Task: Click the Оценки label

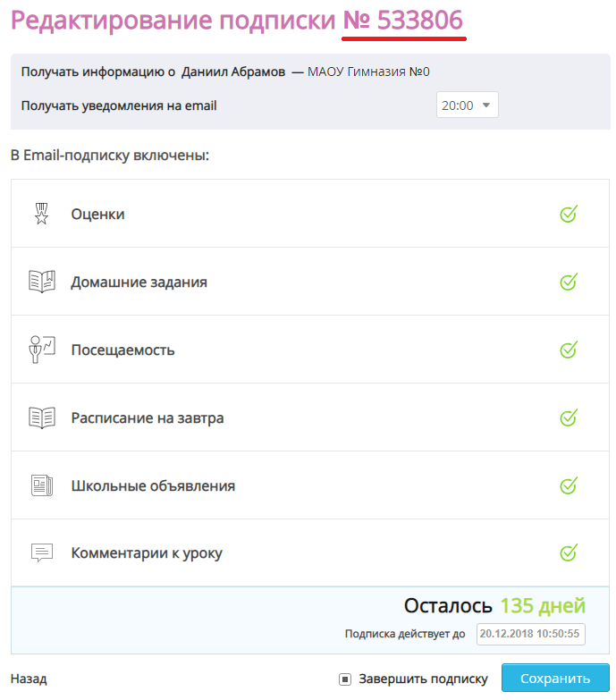Action: coord(97,215)
